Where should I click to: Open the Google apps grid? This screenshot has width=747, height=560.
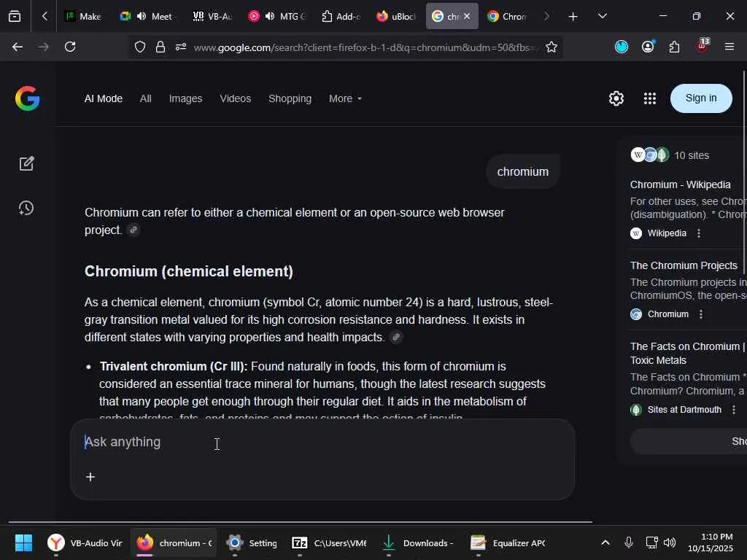pyautogui.click(x=650, y=98)
